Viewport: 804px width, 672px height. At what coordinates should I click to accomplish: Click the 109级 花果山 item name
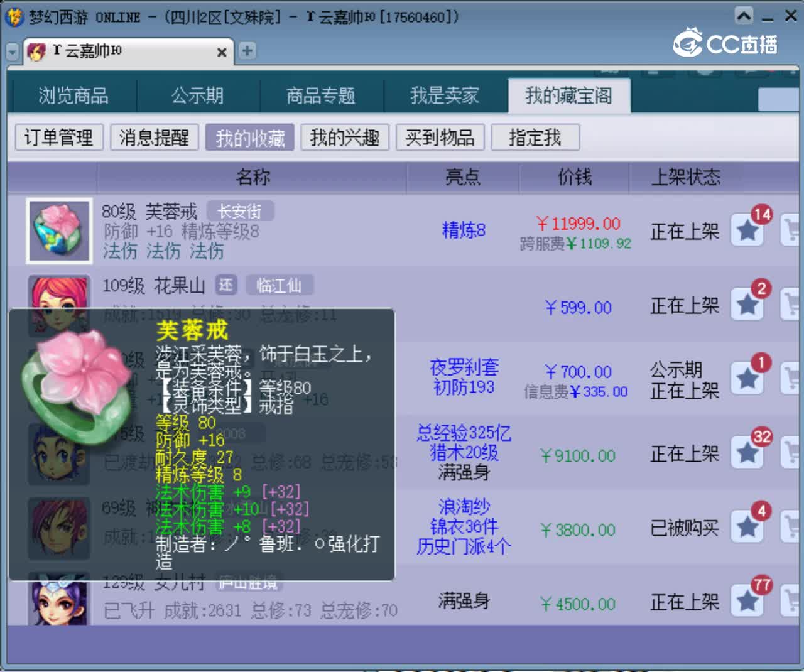[154, 286]
